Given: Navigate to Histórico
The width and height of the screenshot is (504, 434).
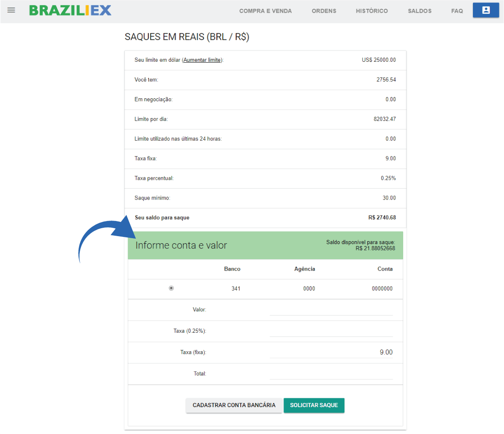Looking at the screenshot, I should (x=372, y=11).
